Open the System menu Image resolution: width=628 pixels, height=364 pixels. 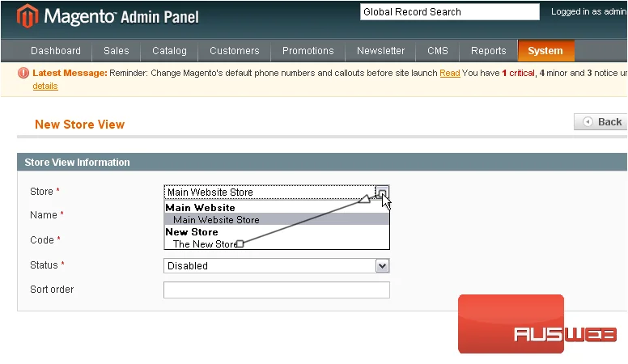coord(546,51)
